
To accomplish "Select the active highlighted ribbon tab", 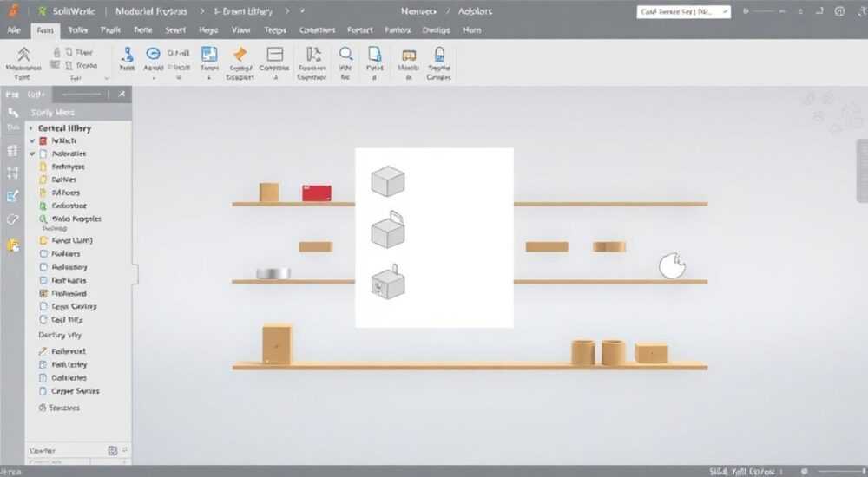I will [x=45, y=30].
